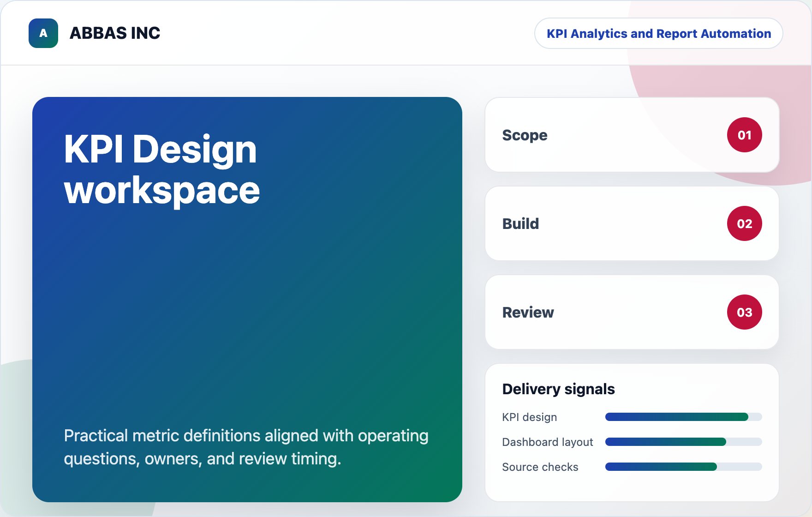This screenshot has width=812, height=517.
Task: Click the red 02 badge
Action: [744, 223]
